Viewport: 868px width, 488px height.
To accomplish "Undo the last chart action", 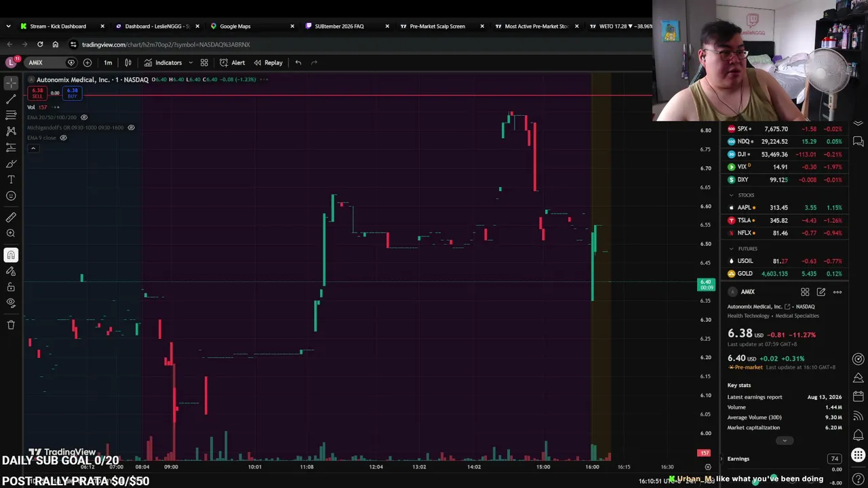I will [298, 62].
